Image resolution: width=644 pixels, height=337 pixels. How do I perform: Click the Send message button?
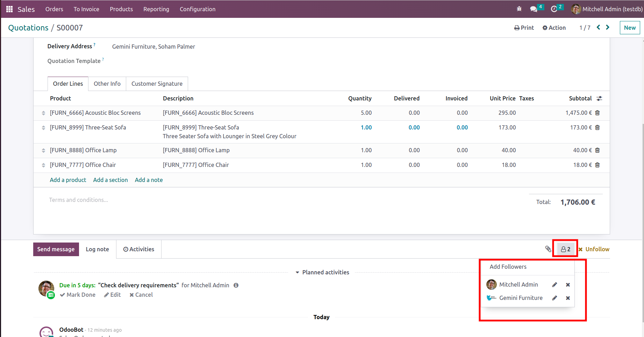56,249
